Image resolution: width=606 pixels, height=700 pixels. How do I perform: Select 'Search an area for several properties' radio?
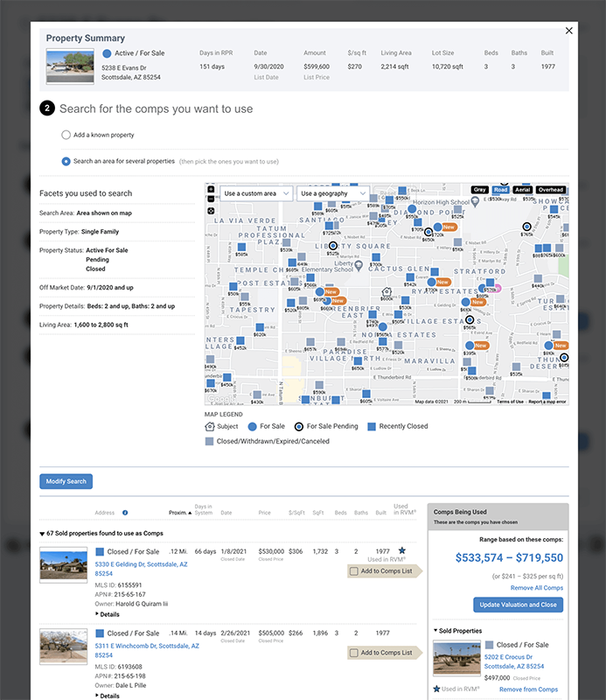click(66, 161)
